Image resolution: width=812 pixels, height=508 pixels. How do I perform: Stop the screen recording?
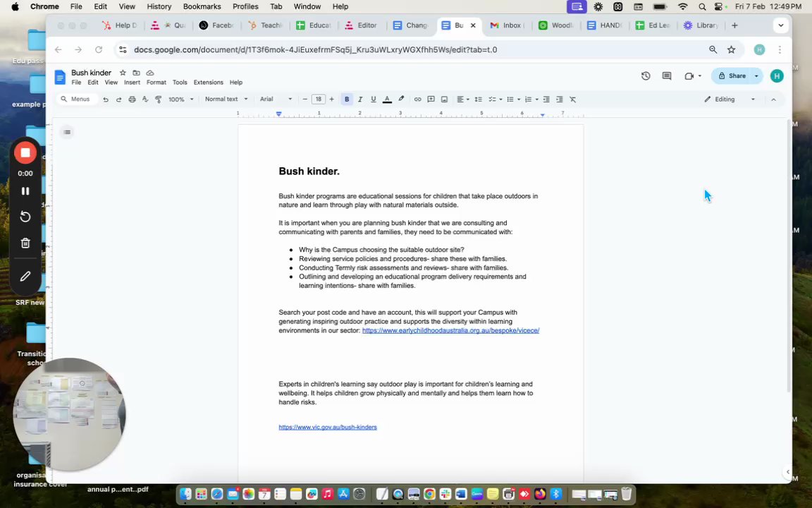(x=25, y=153)
